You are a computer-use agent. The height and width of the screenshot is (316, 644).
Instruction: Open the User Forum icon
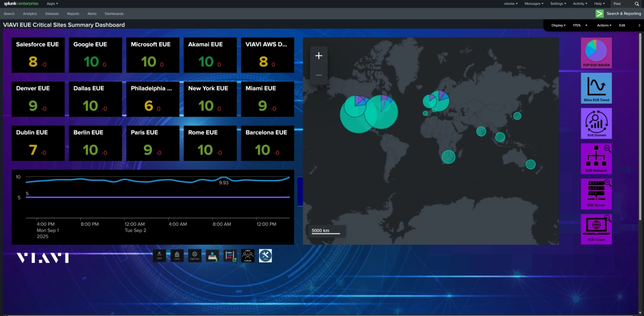point(247,256)
